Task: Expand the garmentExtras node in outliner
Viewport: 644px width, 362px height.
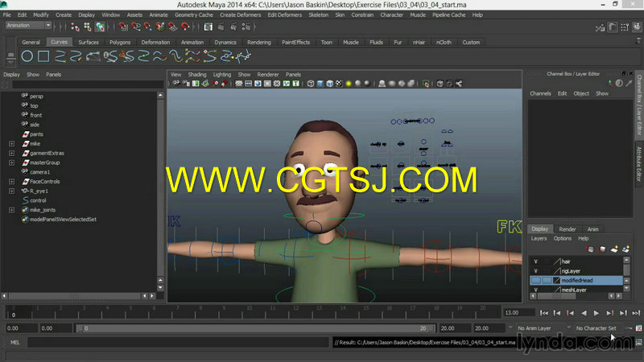Action: click(x=11, y=153)
